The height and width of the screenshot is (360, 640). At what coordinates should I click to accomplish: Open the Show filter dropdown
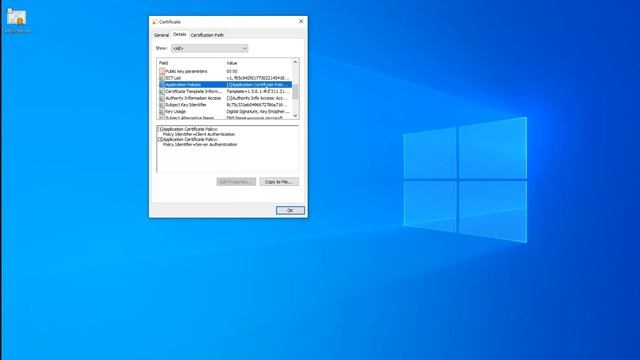tap(209, 48)
